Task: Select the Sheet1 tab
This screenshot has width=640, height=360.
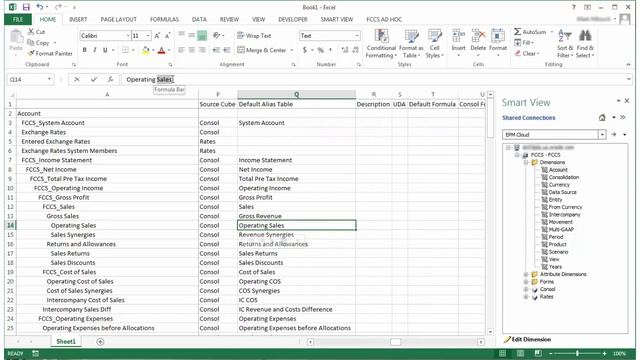Action: [66, 342]
